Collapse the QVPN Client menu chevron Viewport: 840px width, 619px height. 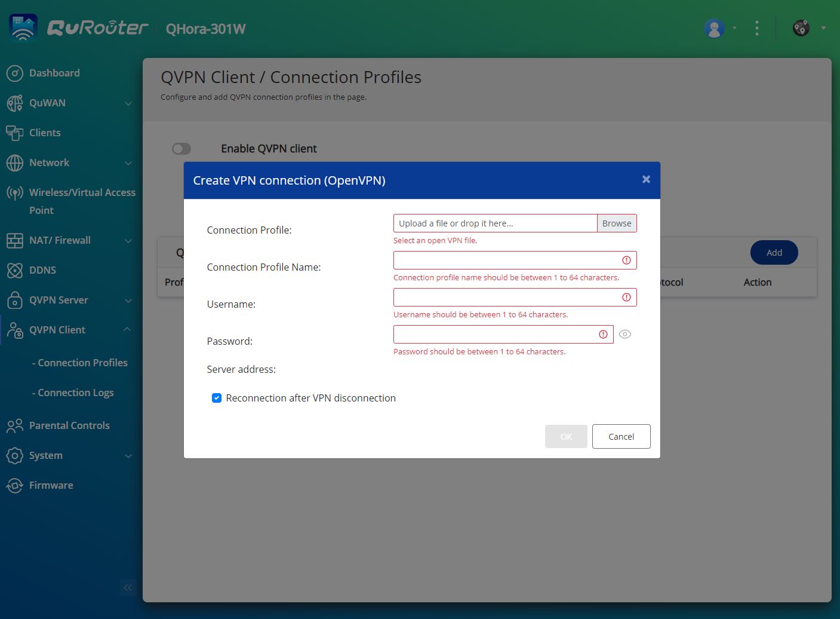tap(128, 329)
